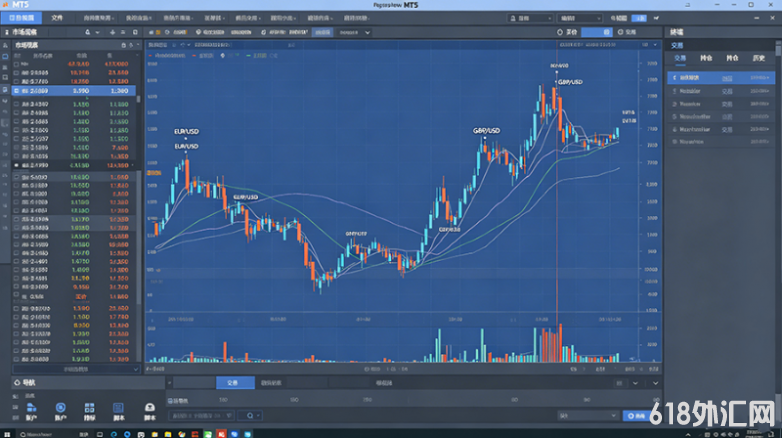
Task: Click bell alert icon in market watch toolbar
Action: pos(88,32)
